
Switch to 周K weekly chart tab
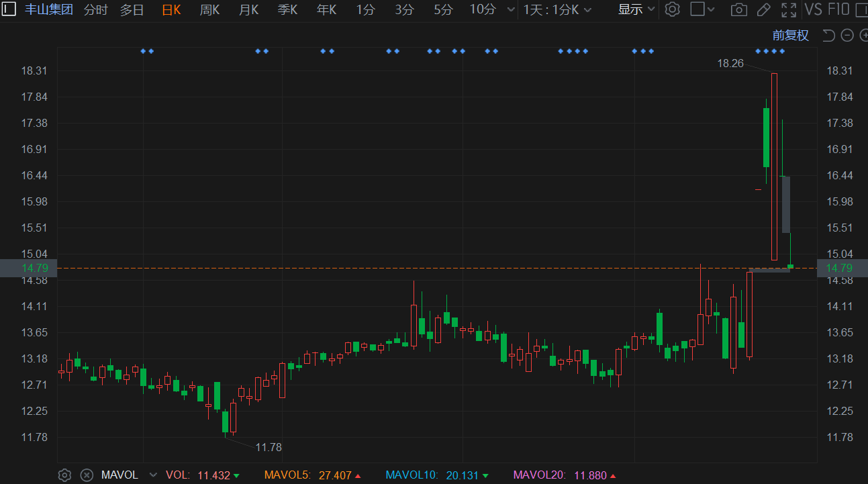[209, 9]
